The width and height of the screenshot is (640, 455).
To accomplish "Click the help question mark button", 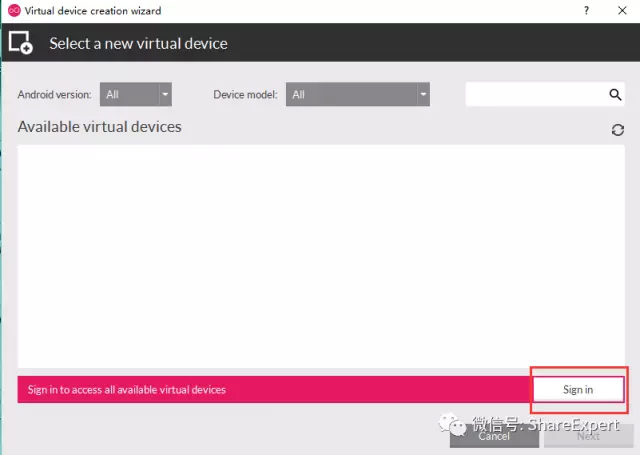I will [x=586, y=11].
